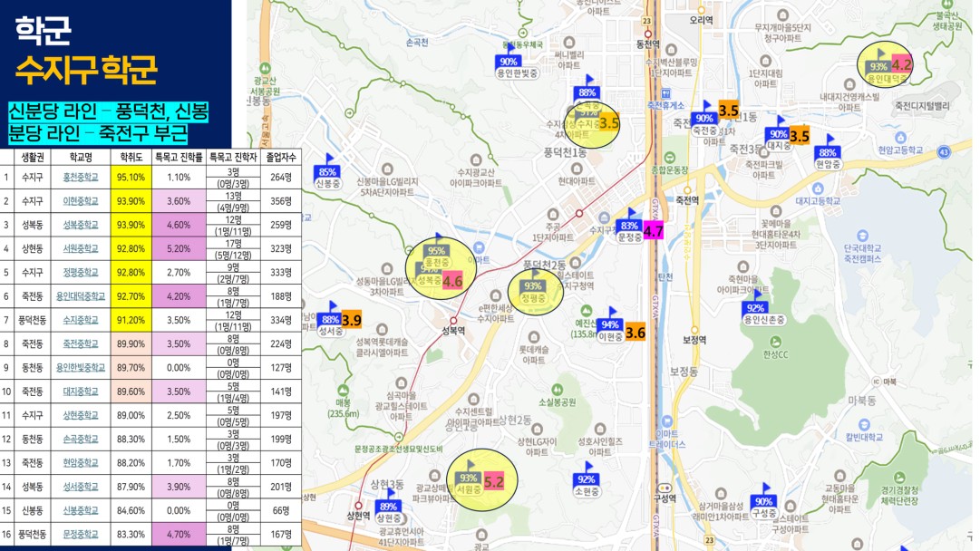Select the 대지중 90% school marker on map
This screenshot has width=980, height=551.
[779, 135]
